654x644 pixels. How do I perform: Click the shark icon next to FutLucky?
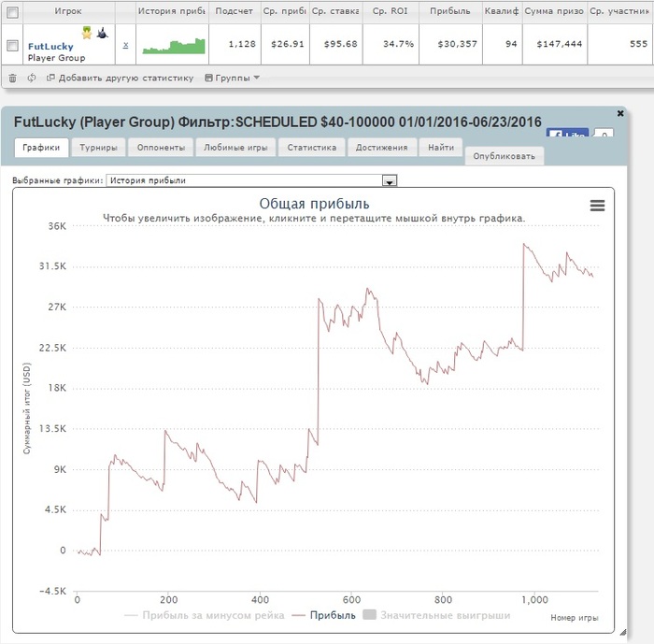[x=102, y=33]
